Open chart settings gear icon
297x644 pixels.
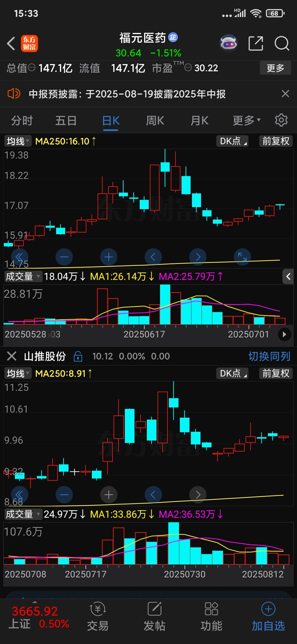(281, 120)
